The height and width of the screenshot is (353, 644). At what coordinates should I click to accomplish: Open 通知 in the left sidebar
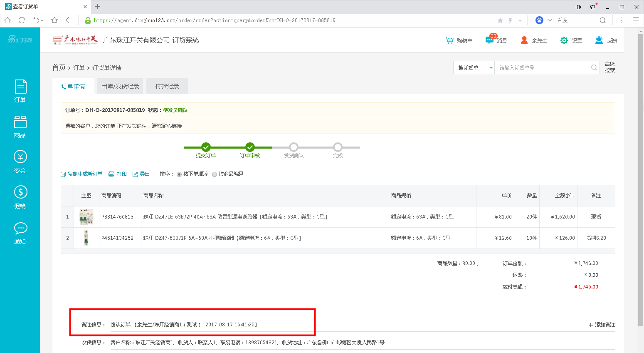20,233
